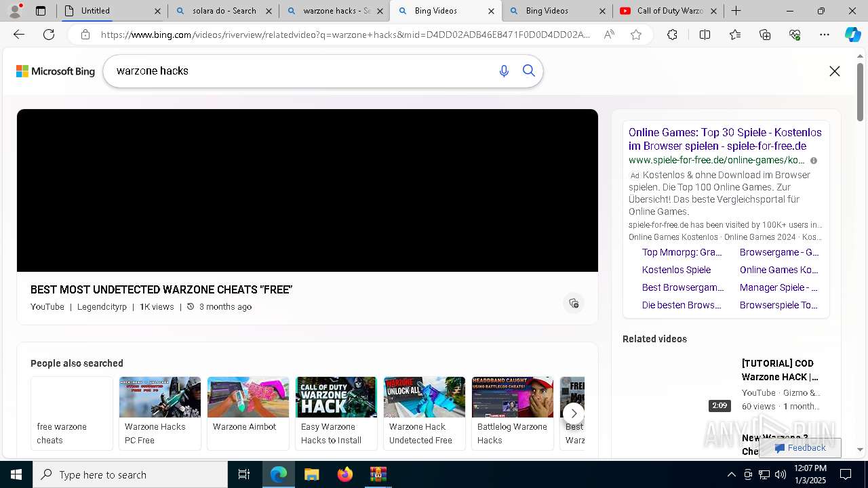
Task: View site information lock icon
Action: click(85, 35)
